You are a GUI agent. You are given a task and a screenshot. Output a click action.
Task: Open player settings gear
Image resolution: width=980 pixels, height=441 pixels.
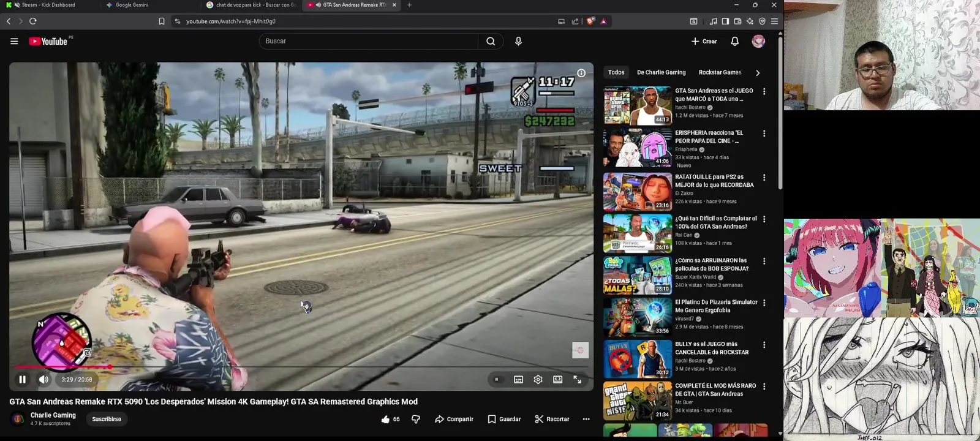coord(538,380)
